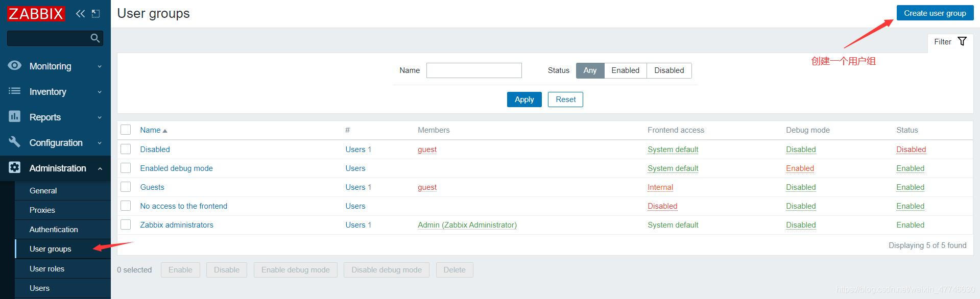Open the Guests group link

pos(152,187)
